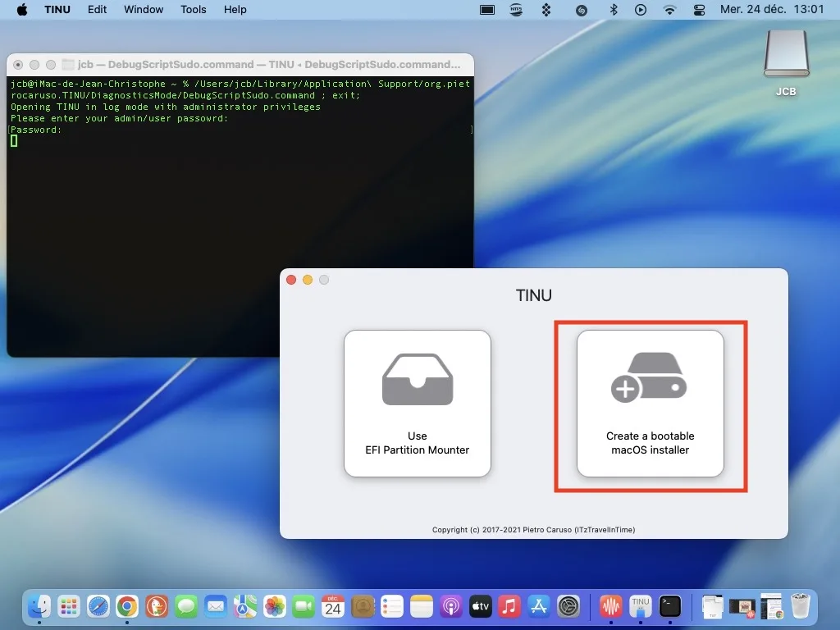Open the Tools menu

point(194,10)
